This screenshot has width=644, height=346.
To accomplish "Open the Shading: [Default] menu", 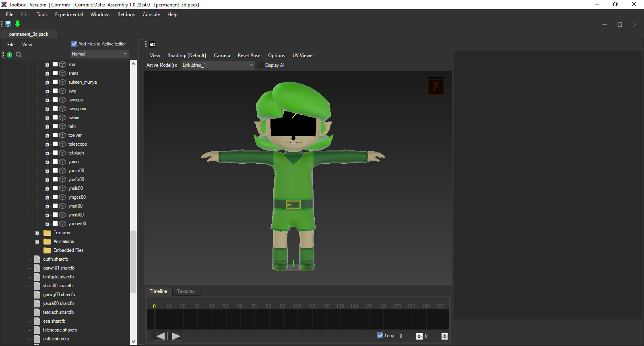I will [187, 56].
